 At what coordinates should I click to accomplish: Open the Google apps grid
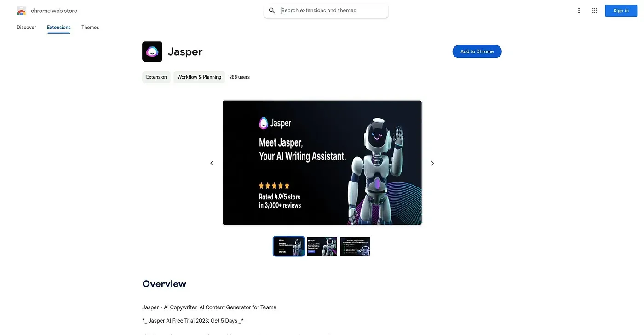click(594, 11)
